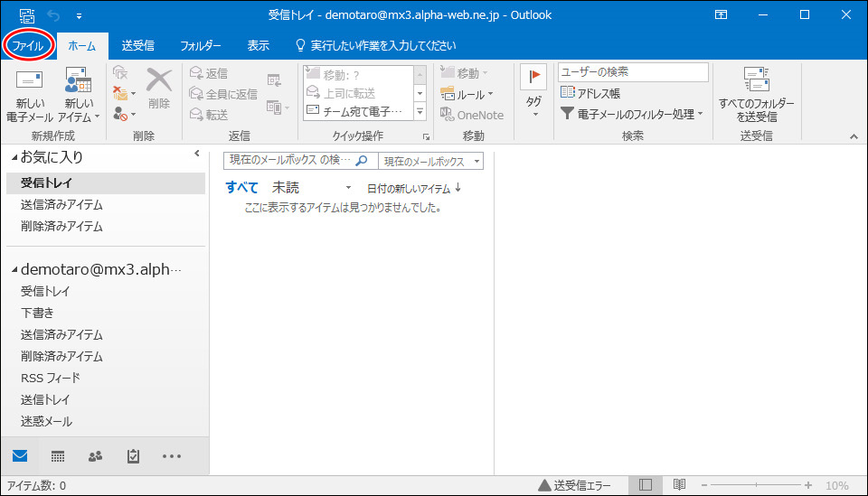Expand the quick steps gallery more button

(x=420, y=112)
